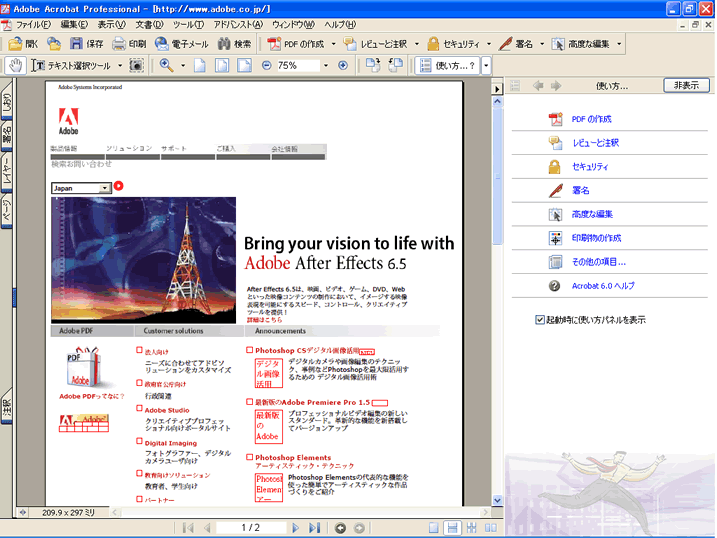Click the zoom in plus button
The height and width of the screenshot is (538, 717).
343,65
